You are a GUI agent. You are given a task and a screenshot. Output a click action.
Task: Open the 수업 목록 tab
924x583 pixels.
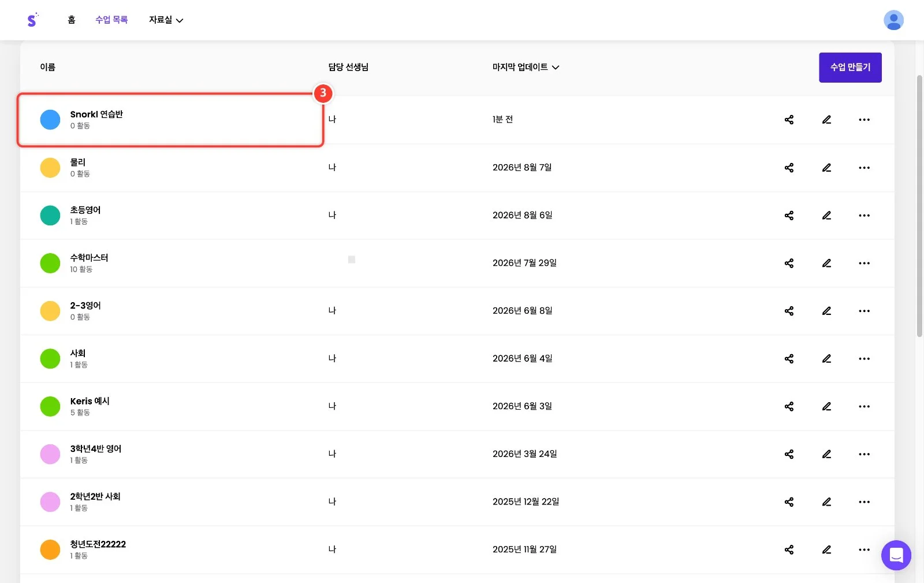click(x=111, y=20)
